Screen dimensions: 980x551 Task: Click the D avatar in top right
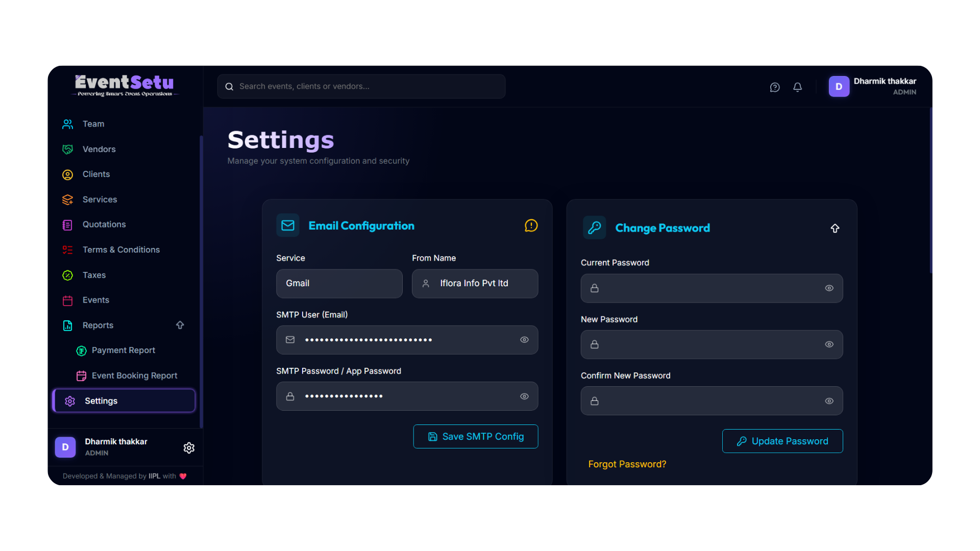(839, 86)
